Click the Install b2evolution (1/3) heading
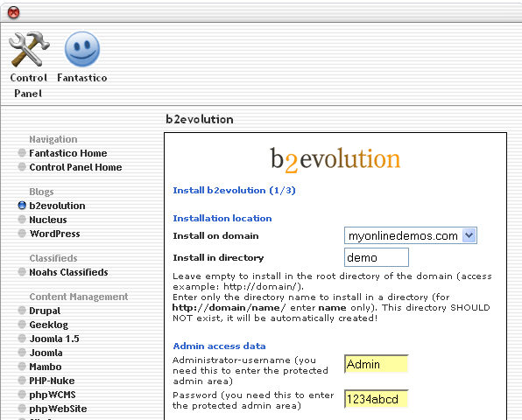 tap(234, 190)
